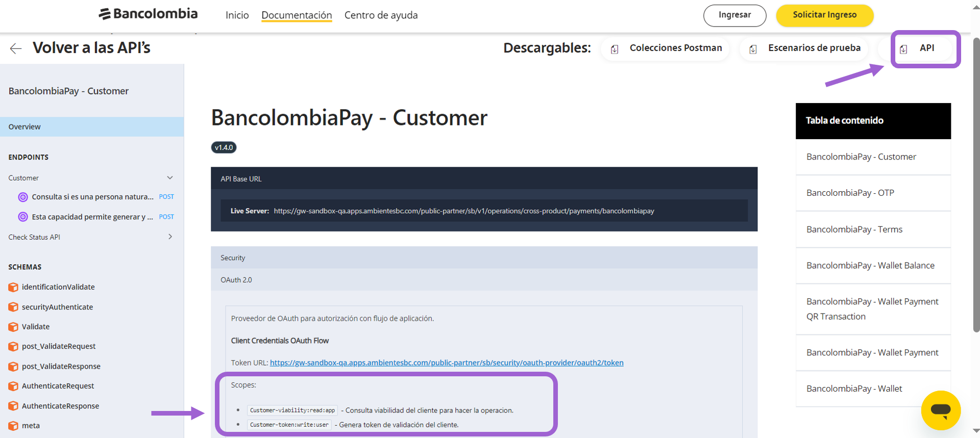The image size is (980, 438).
Task: Collapse the Customer endpoints chevron
Action: point(170,178)
